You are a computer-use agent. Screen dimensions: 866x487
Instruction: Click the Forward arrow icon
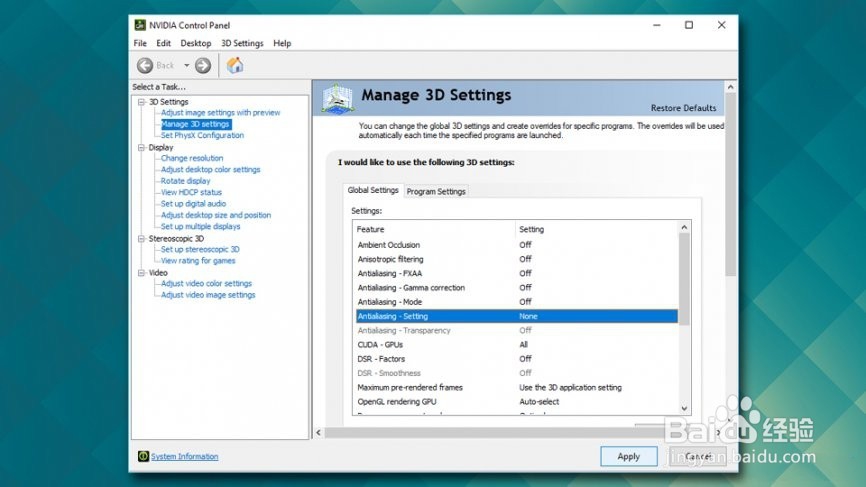click(x=203, y=66)
